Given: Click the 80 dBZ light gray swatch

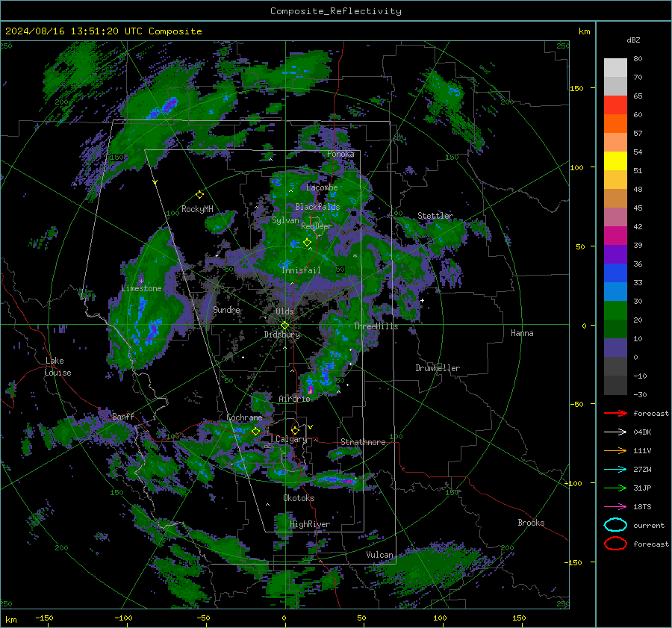Looking at the screenshot, I should (x=615, y=67).
